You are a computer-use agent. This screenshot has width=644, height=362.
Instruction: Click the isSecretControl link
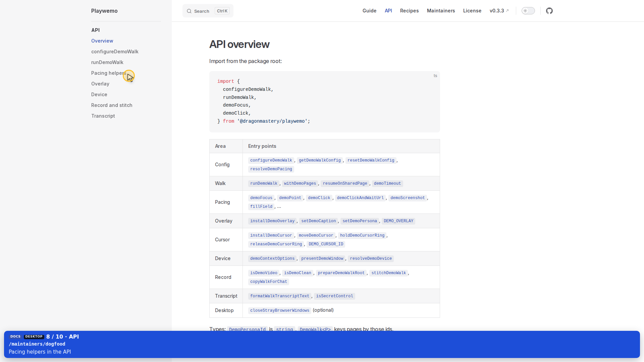pyautogui.click(x=334, y=296)
